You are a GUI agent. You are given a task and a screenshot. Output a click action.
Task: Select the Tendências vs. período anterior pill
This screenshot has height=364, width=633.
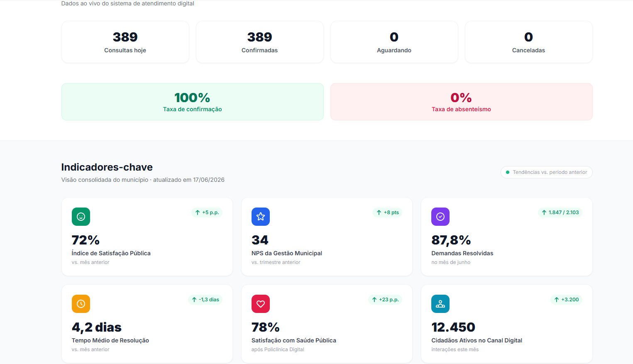point(546,172)
